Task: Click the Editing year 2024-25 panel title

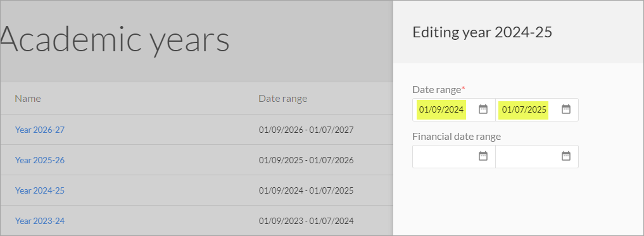Action: pos(482,32)
